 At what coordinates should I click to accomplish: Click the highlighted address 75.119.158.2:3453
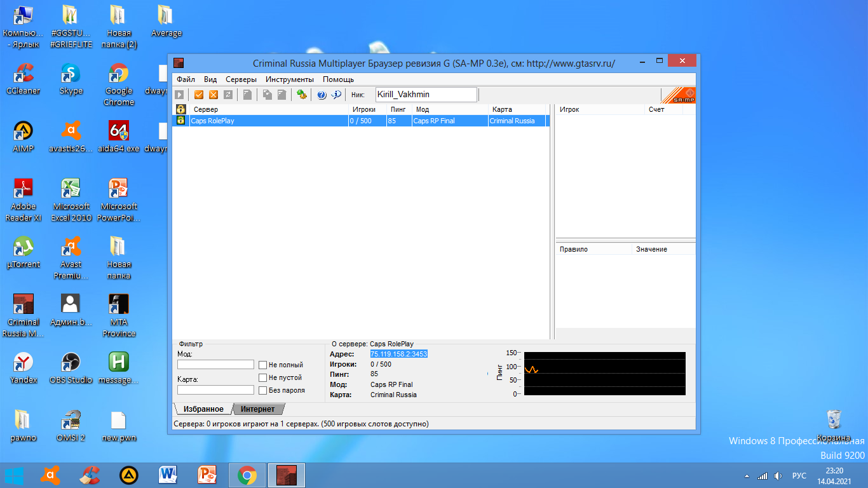coord(399,354)
